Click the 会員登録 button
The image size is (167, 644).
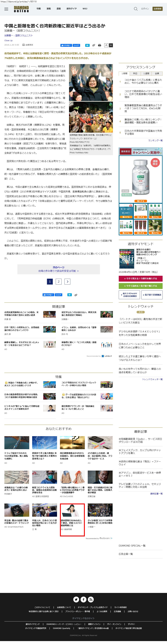tap(157, 9)
